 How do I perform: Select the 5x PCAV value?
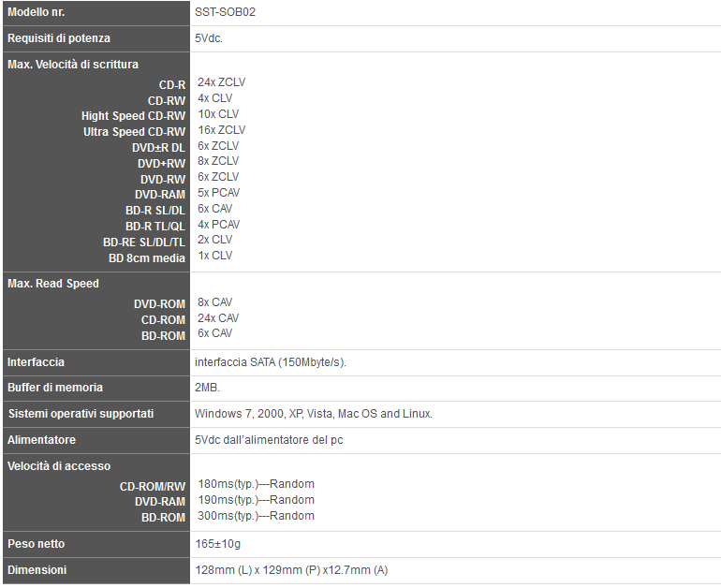(x=219, y=193)
